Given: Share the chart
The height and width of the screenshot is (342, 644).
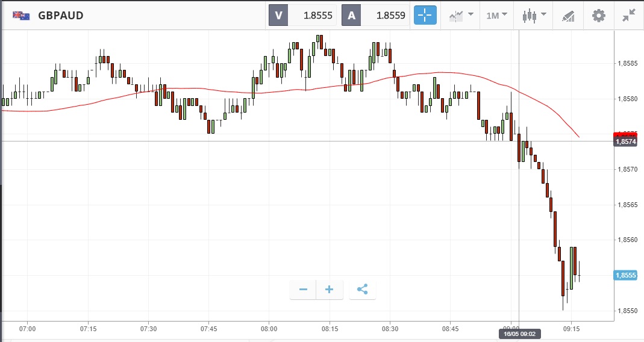Looking at the screenshot, I should click(362, 290).
